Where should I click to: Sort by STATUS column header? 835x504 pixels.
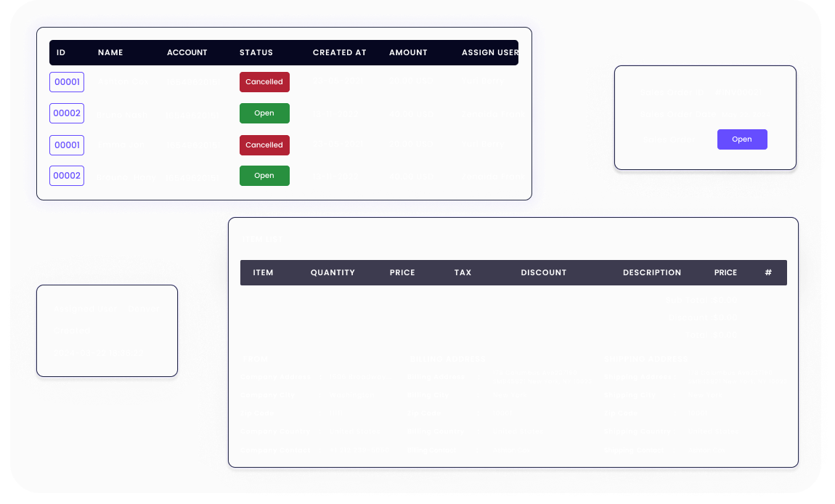coord(256,53)
